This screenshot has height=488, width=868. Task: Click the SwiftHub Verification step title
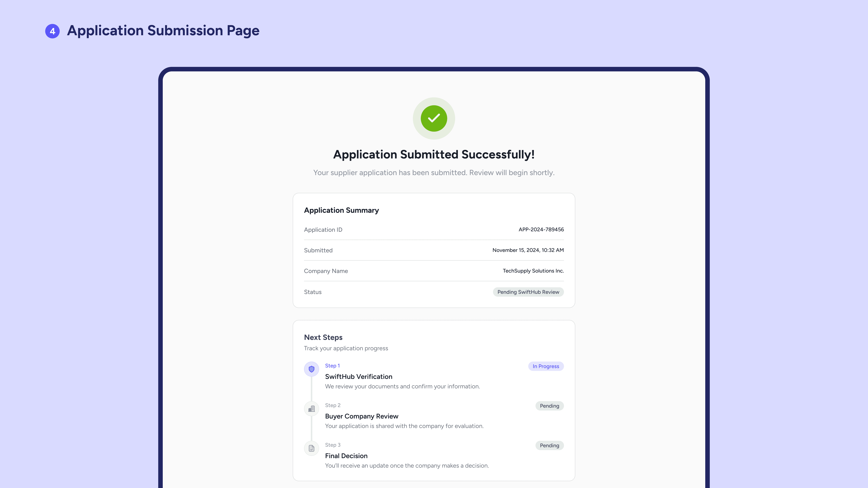359,377
